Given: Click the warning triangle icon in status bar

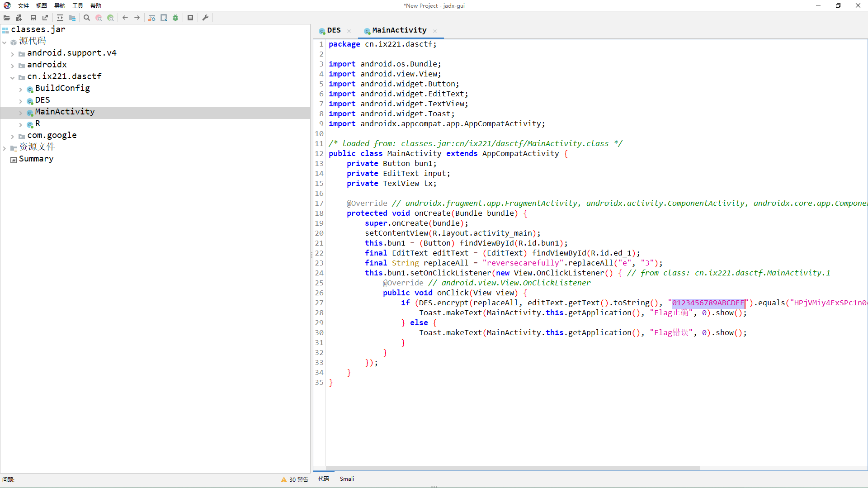Looking at the screenshot, I should [284, 480].
